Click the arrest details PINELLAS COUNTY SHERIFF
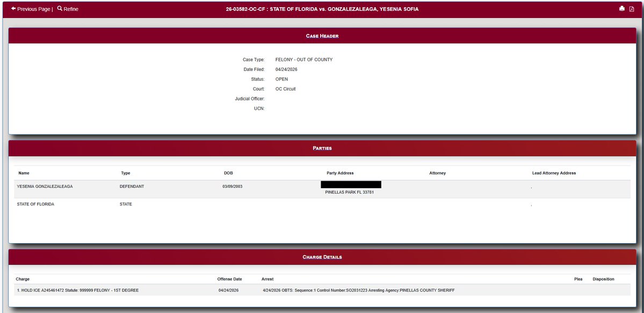 [x=359, y=290]
